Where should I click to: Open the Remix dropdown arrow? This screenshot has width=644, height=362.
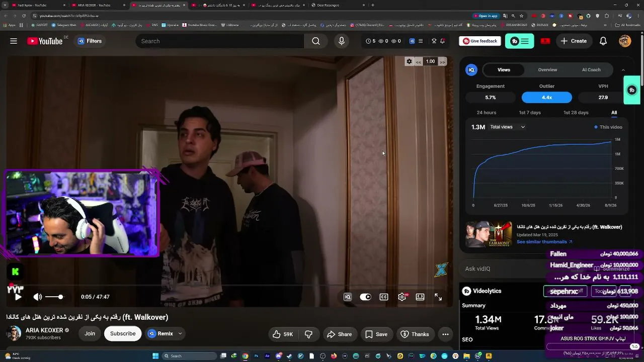coord(180,334)
